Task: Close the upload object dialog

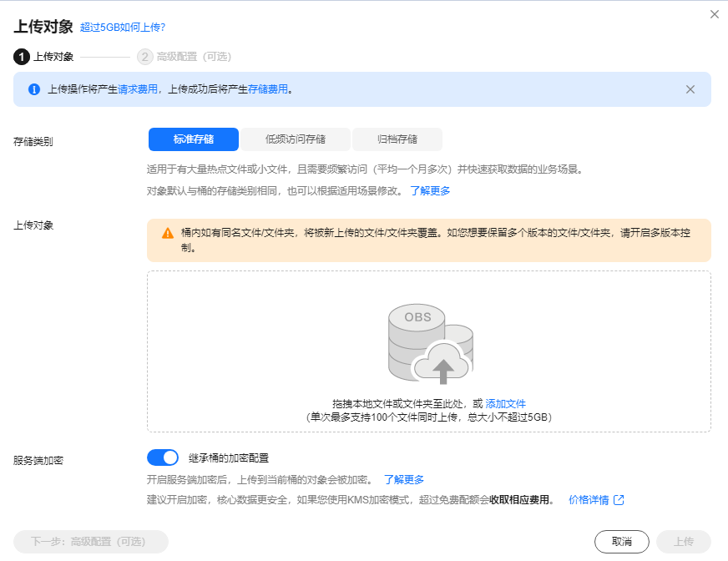Action: point(715,14)
